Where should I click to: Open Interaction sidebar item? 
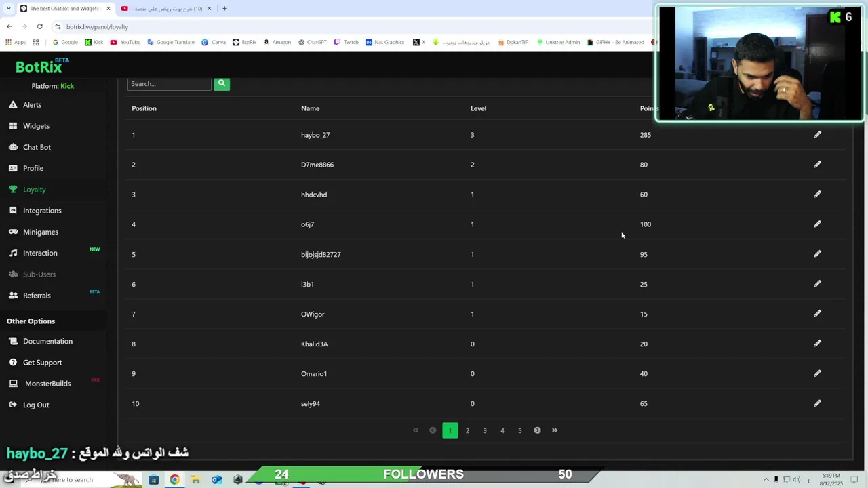click(x=40, y=253)
